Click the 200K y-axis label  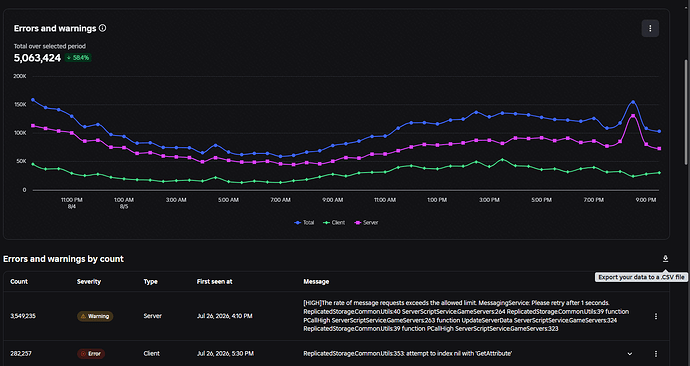(x=20, y=76)
